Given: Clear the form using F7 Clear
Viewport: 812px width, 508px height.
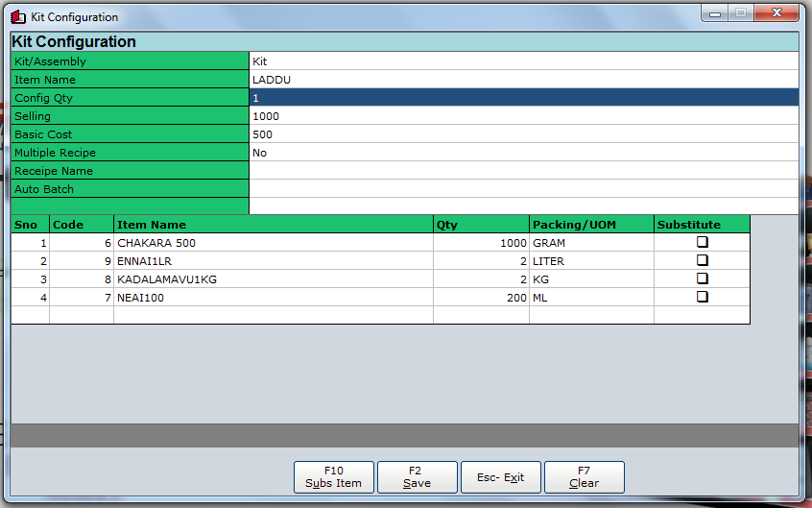Looking at the screenshot, I should click(585, 477).
